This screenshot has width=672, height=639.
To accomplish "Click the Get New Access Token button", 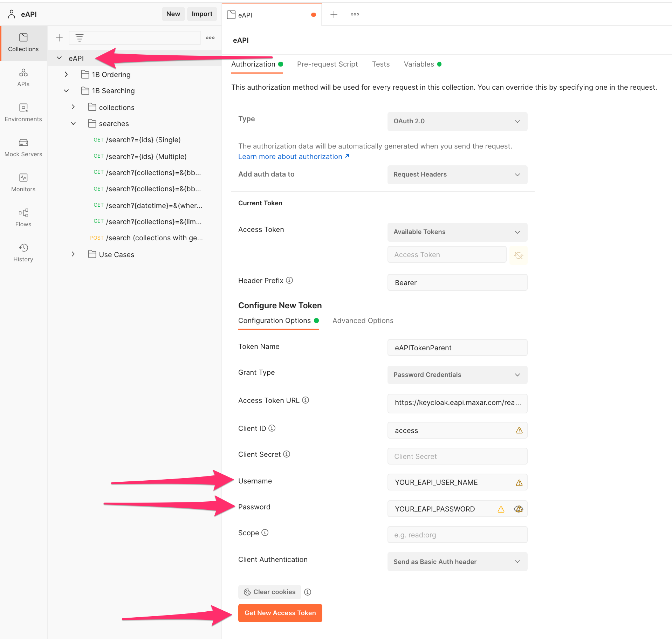I will [280, 613].
